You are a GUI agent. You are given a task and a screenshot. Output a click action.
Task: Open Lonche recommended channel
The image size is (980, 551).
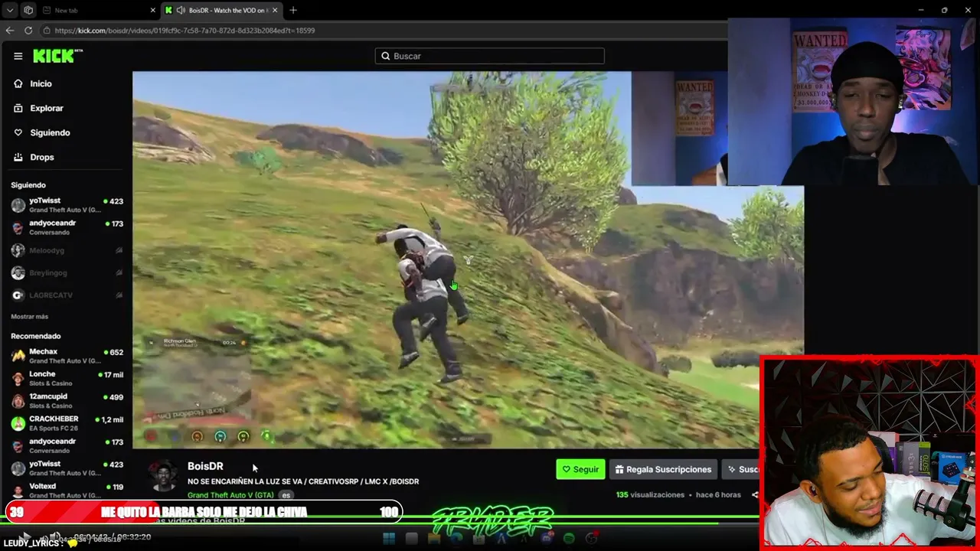[x=67, y=378]
